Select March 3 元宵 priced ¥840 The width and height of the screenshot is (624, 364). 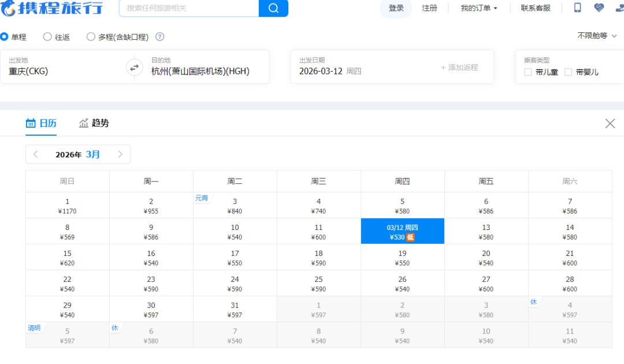coord(235,206)
